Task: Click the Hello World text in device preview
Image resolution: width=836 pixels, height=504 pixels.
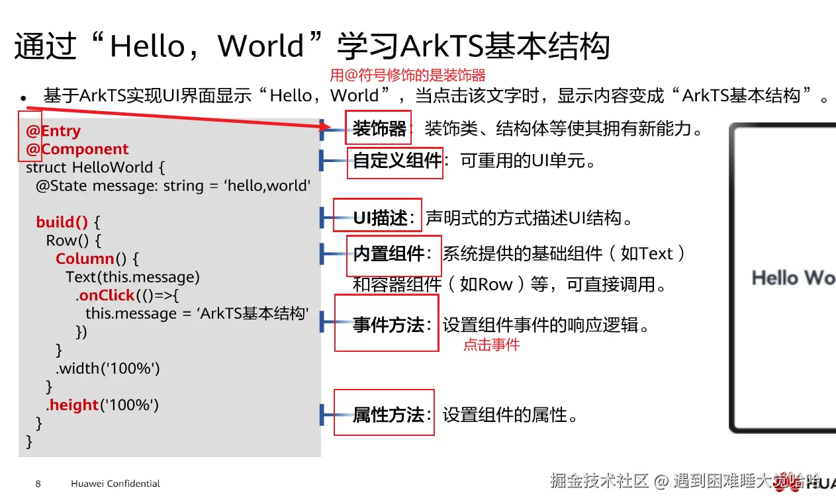Action: [794, 278]
